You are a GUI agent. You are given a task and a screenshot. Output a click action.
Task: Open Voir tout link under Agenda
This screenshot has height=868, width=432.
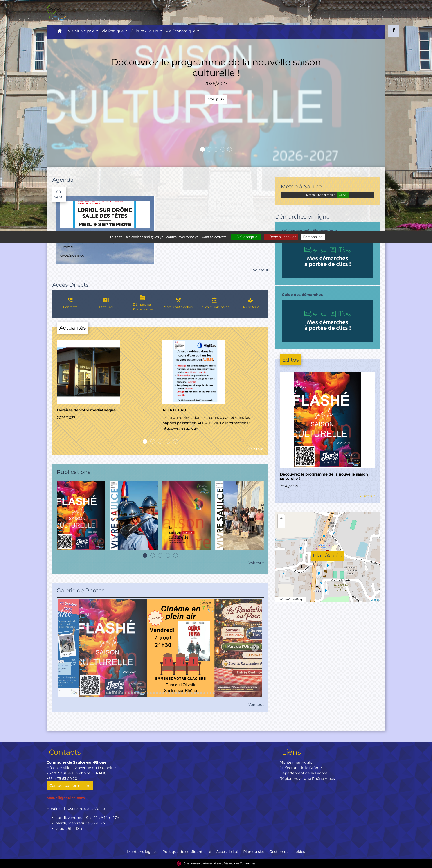point(261,270)
